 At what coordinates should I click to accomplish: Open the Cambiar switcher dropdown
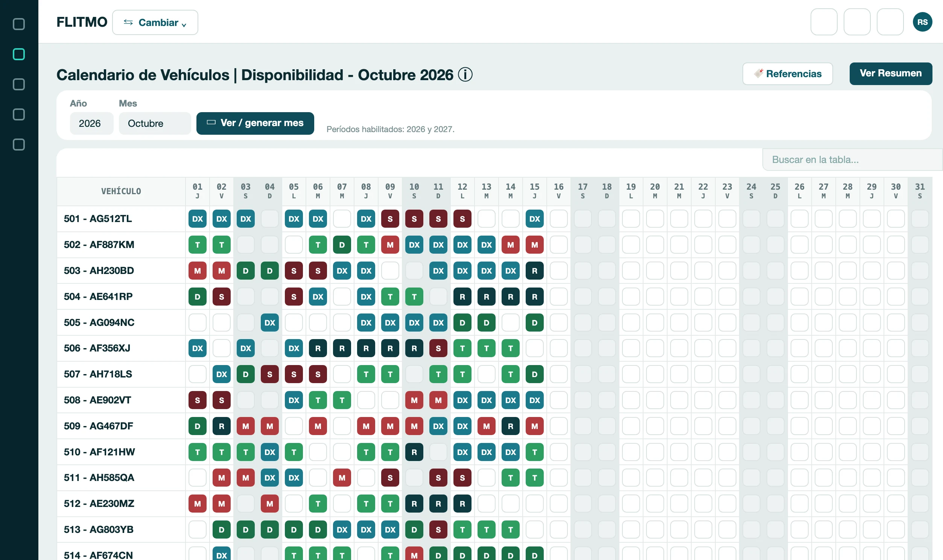pos(155,23)
